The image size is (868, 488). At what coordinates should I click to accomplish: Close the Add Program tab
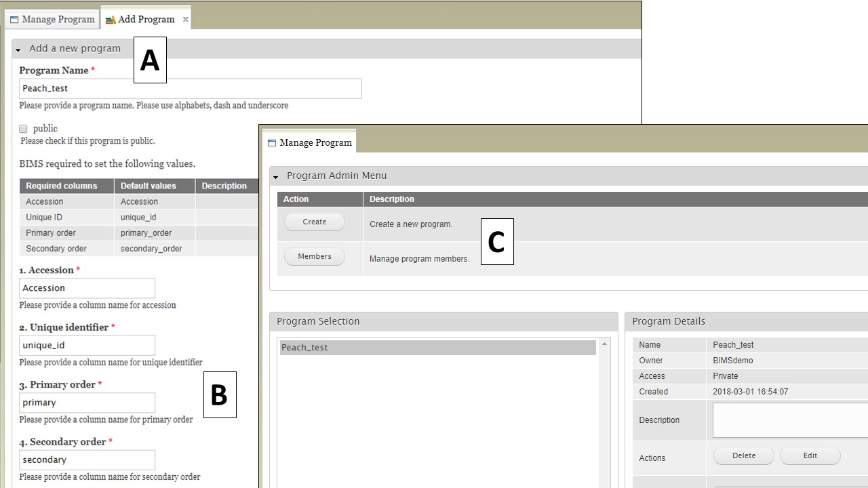click(185, 19)
